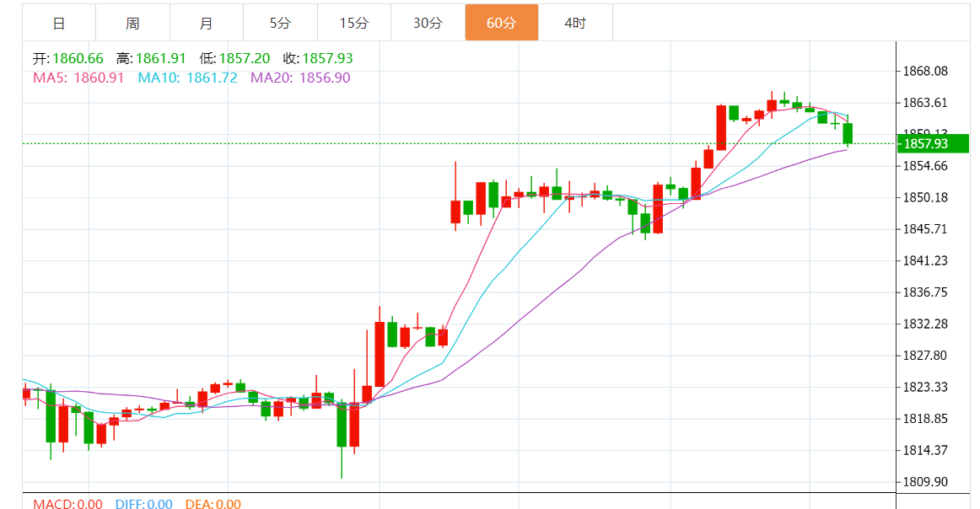
Task: Click the 收 closing price readout
Action: click(318, 58)
